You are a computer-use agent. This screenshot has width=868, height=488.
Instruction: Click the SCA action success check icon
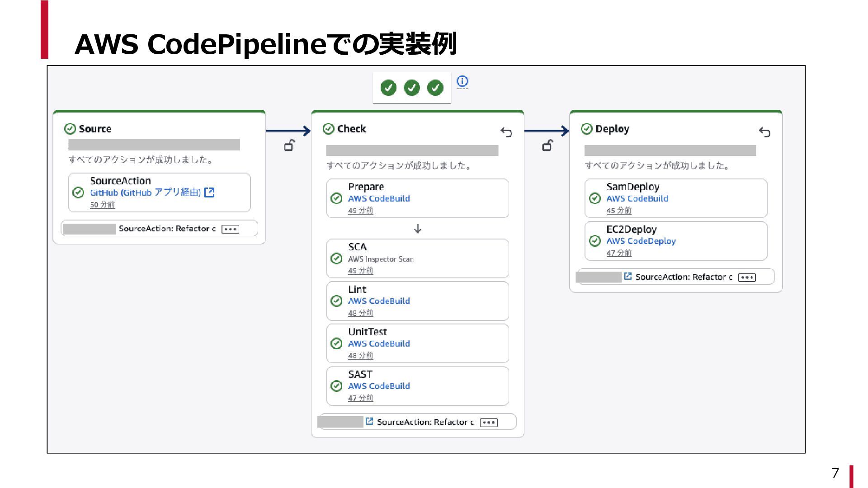pyautogui.click(x=336, y=258)
